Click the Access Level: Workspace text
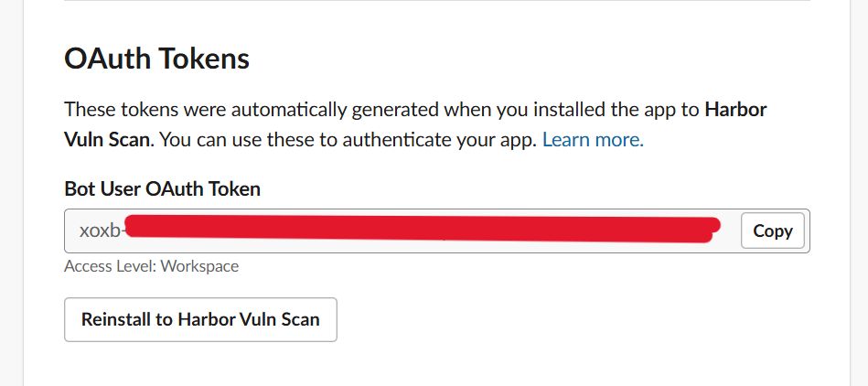The image size is (868, 386). 151,266
